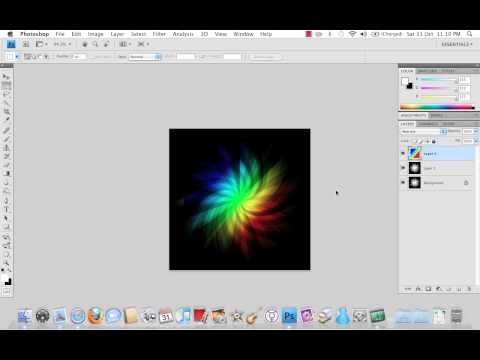Choose Add to selection mode in options bar
This screenshot has width=480, height=360.
34,57
